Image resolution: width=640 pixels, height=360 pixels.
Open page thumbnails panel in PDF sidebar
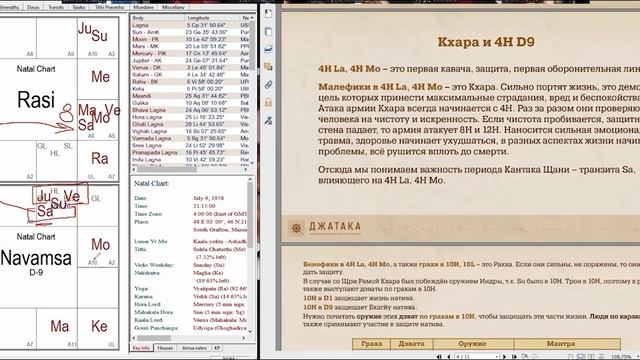[268, 13]
